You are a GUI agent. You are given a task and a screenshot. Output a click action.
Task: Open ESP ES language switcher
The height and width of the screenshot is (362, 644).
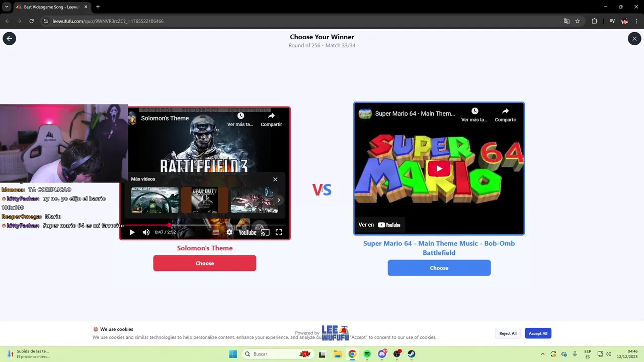pos(588,354)
